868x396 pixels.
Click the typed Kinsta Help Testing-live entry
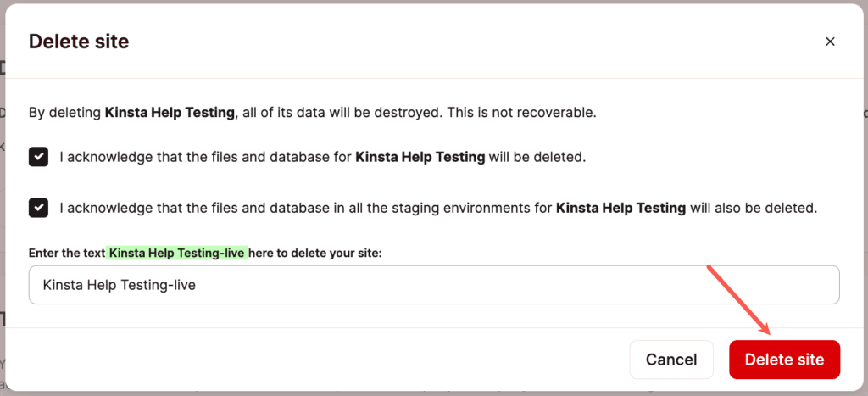pyautogui.click(x=120, y=285)
